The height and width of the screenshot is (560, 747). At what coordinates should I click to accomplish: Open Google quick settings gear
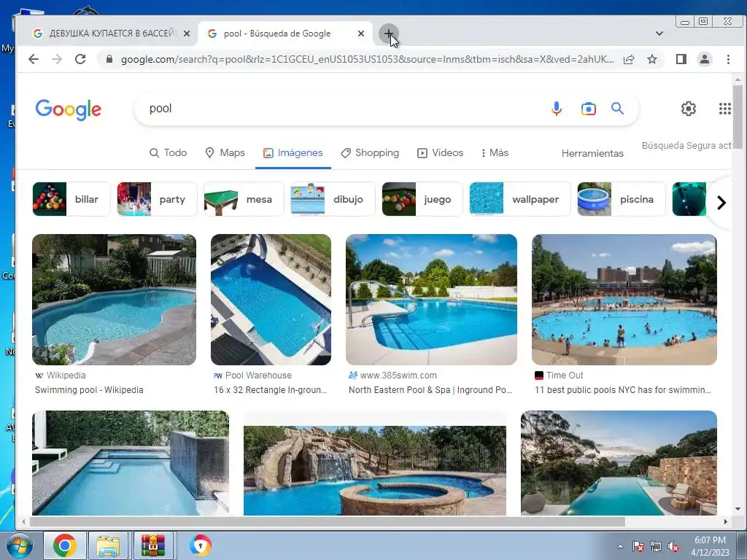point(688,109)
